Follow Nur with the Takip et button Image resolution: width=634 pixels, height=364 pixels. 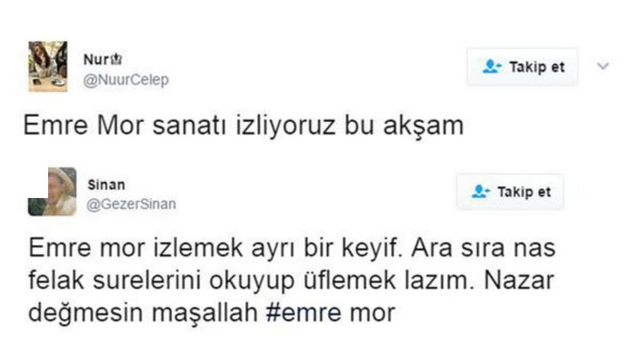pos(523,67)
